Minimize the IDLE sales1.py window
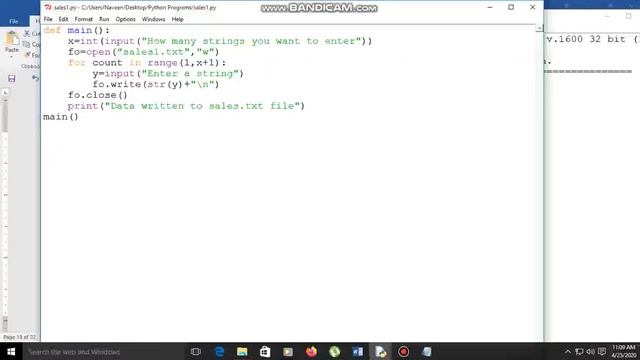Screen dimensions: 640x360 pyautogui.click(x=490, y=7)
